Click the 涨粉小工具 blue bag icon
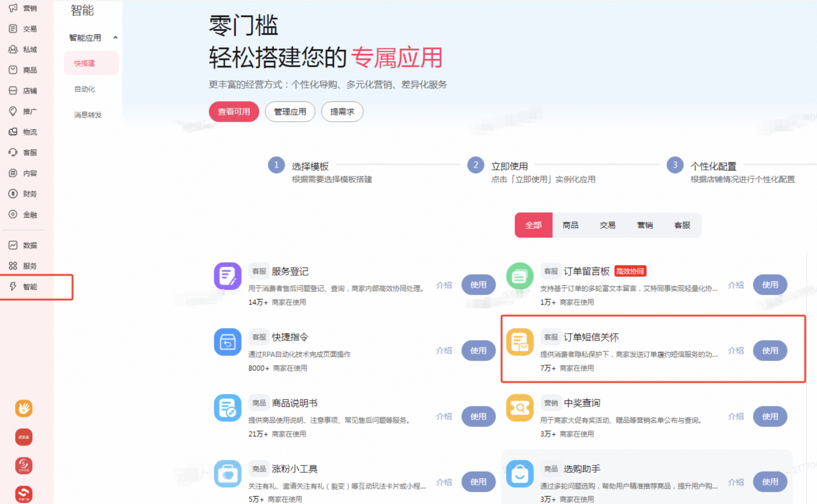This screenshot has width=817, height=504. click(x=228, y=474)
